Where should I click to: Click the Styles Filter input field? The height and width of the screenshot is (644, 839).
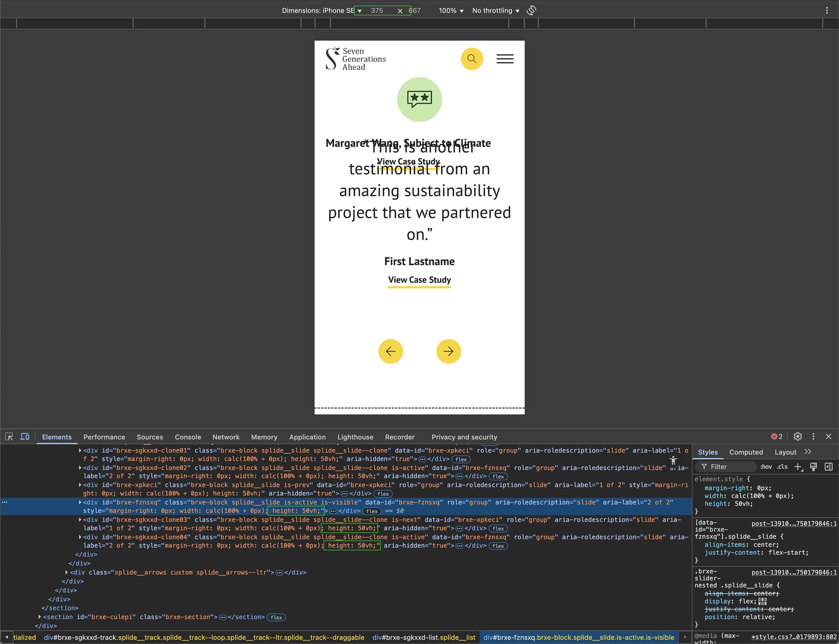coord(726,467)
